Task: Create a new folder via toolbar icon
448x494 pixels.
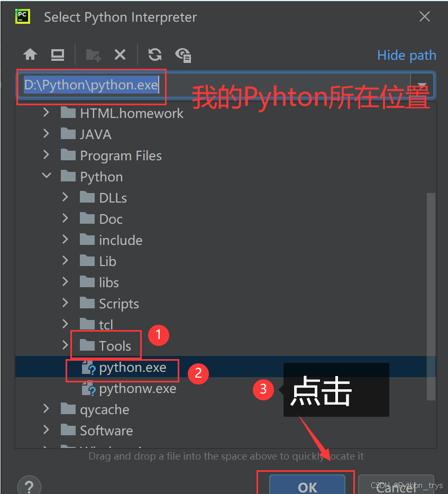Action: coord(93,55)
